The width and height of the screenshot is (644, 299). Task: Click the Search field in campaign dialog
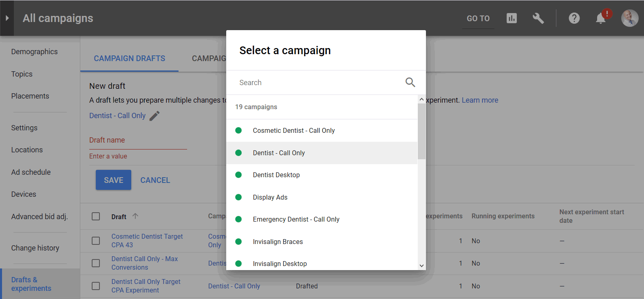click(318, 83)
